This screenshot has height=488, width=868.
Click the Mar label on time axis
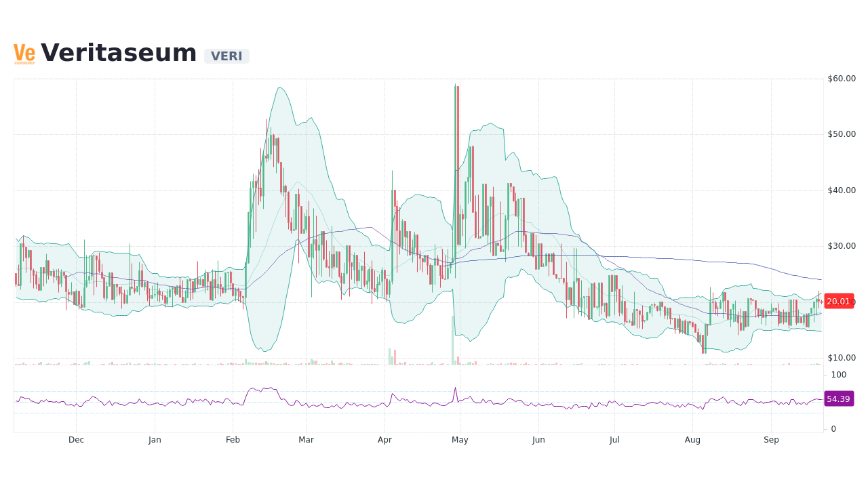pos(306,440)
